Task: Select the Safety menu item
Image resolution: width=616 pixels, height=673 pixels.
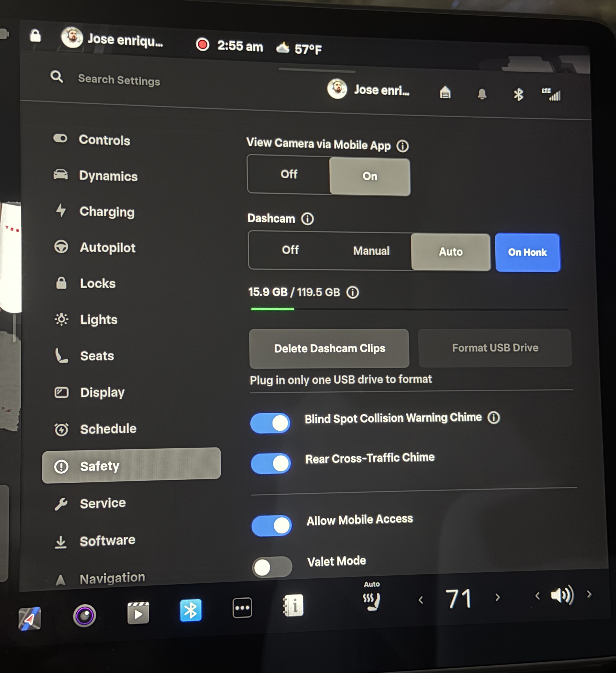Action: pos(131,465)
